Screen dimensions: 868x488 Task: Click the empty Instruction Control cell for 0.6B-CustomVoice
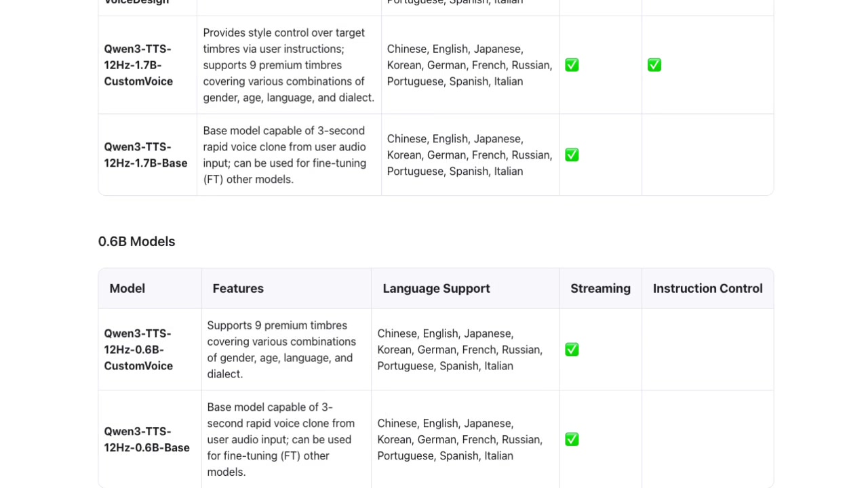707,350
